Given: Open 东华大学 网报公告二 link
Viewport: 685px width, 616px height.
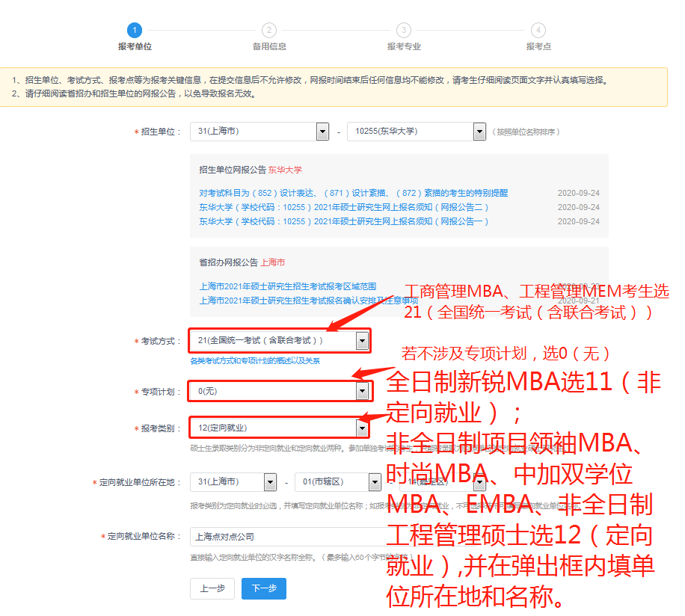Looking at the screenshot, I should [344, 207].
